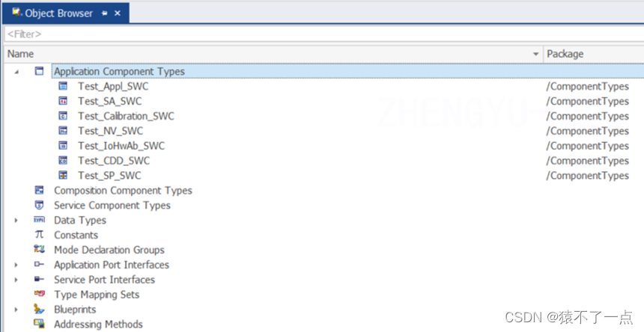Click the Test_Calibration_SWC icon
This screenshot has height=332, width=644.
[63, 116]
